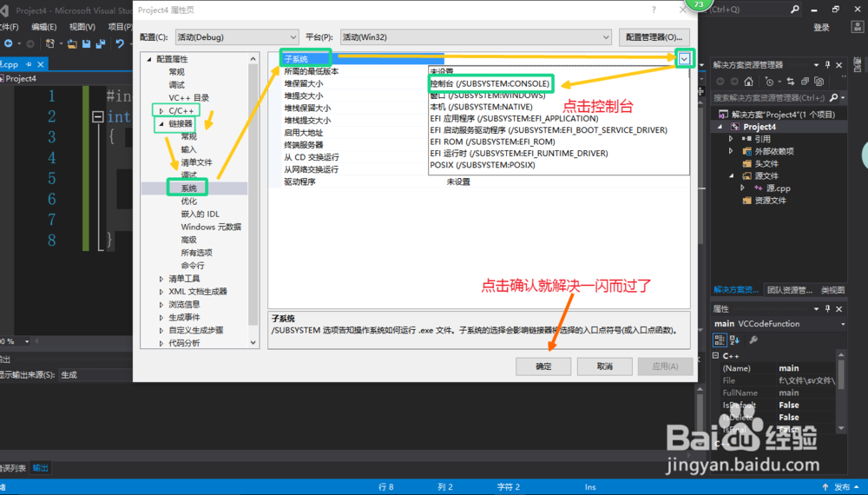Expand the 生成事件 tree node
The width and height of the screenshot is (868, 495).
[161, 317]
